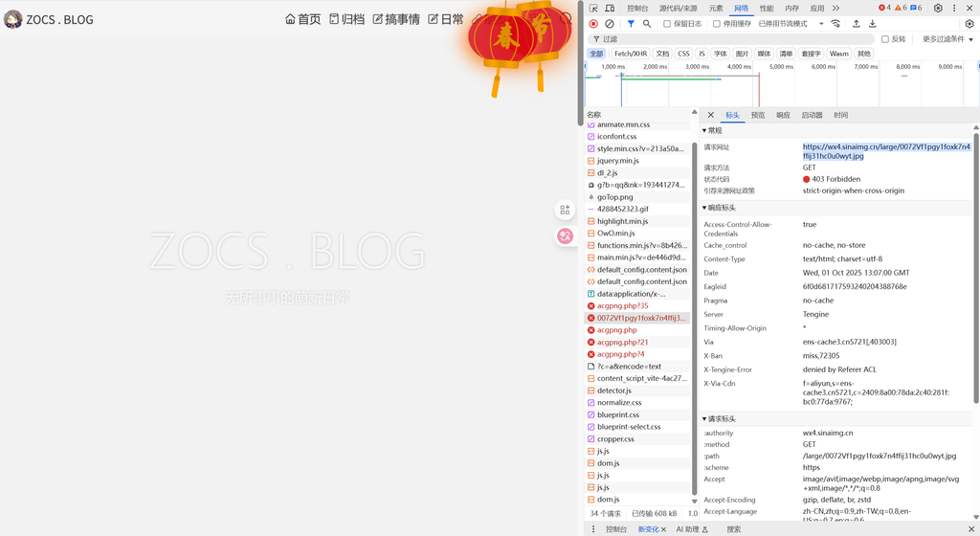Open DevTools settings gear icon

point(938,8)
